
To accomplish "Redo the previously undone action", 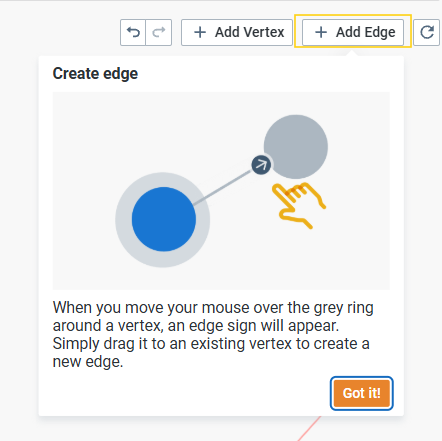I will (159, 32).
